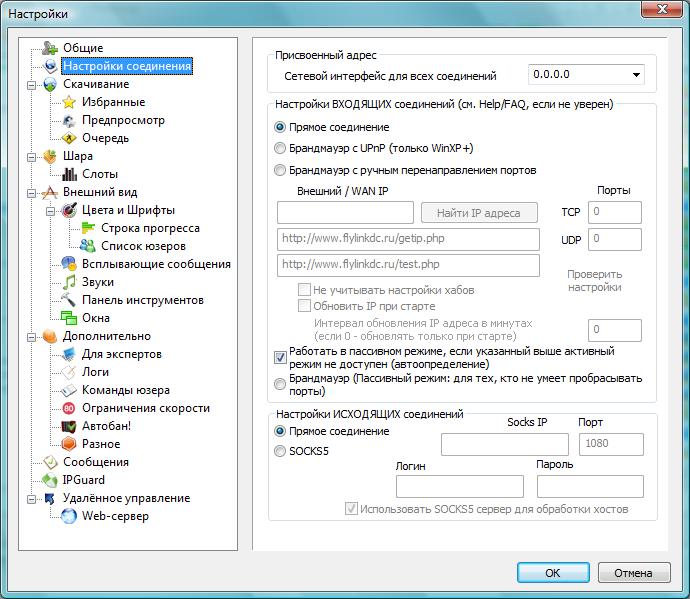Collapse the Внешний вид tree branch
The height and width of the screenshot is (599, 690).
coord(34,192)
